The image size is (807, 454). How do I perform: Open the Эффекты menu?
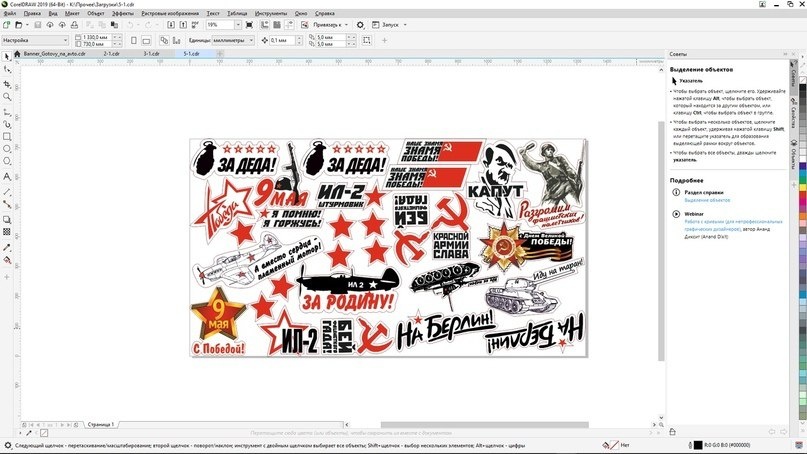pyautogui.click(x=122, y=13)
